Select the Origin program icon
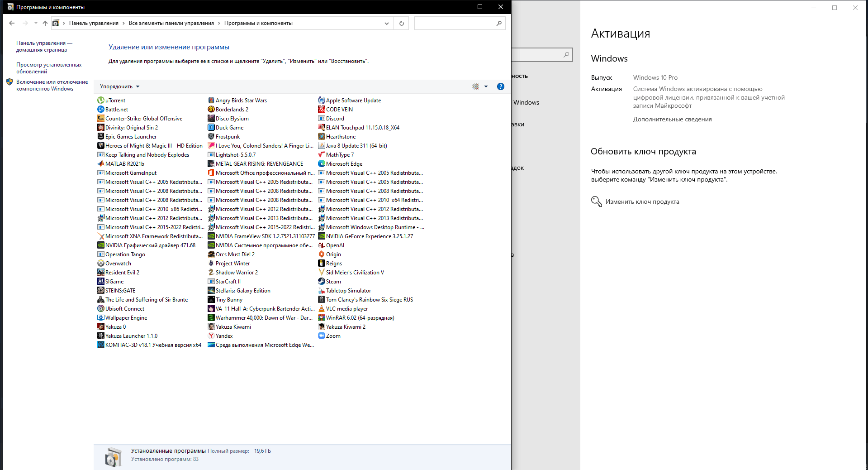The height and width of the screenshot is (470, 868). tap(322, 254)
